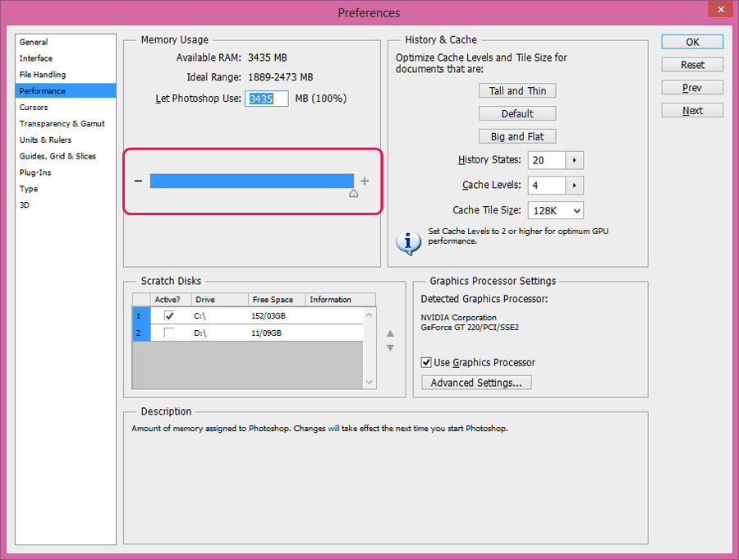739x560 pixels.
Task: Open Cache Levels arrow popup
Action: [574, 186]
